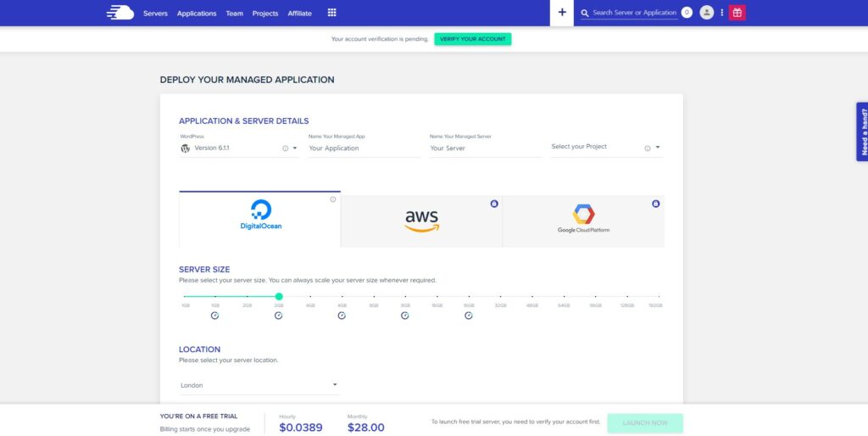Click the pink gift box icon
The height and width of the screenshot is (436, 868).
[x=737, y=12]
